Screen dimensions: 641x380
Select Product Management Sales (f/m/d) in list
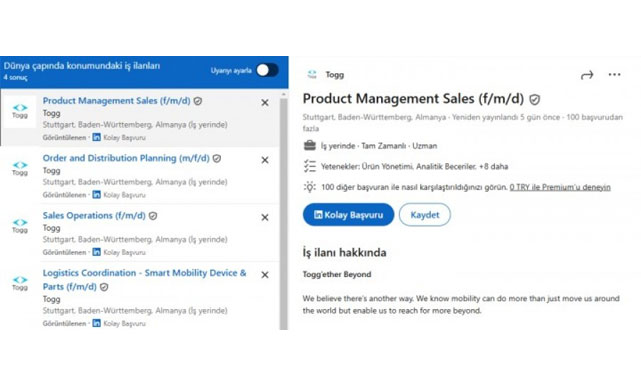click(x=117, y=101)
